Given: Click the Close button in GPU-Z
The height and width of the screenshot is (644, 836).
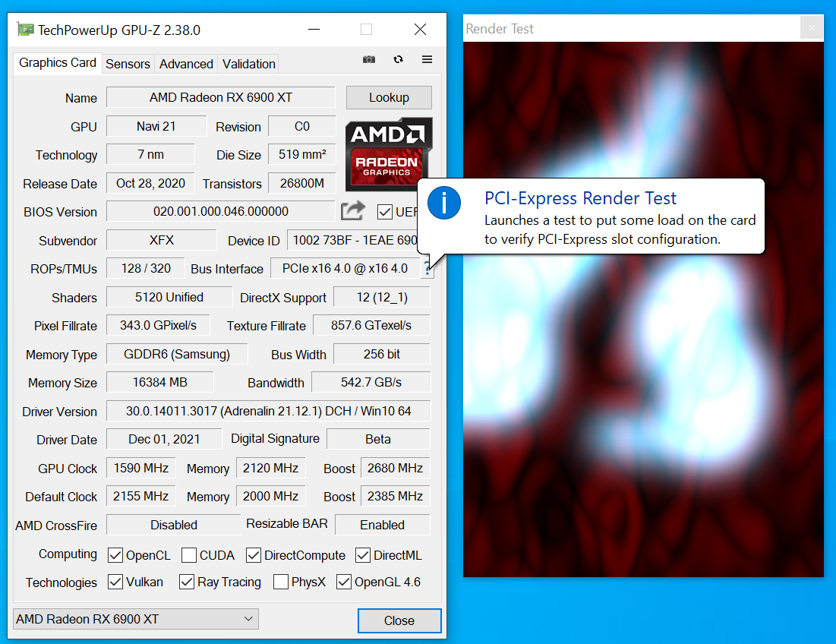Looking at the screenshot, I should (x=399, y=620).
